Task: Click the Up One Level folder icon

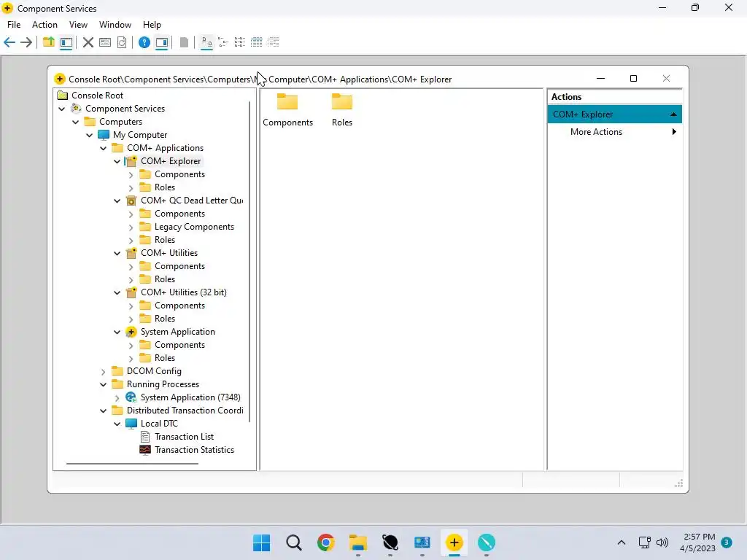Action: (x=49, y=42)
